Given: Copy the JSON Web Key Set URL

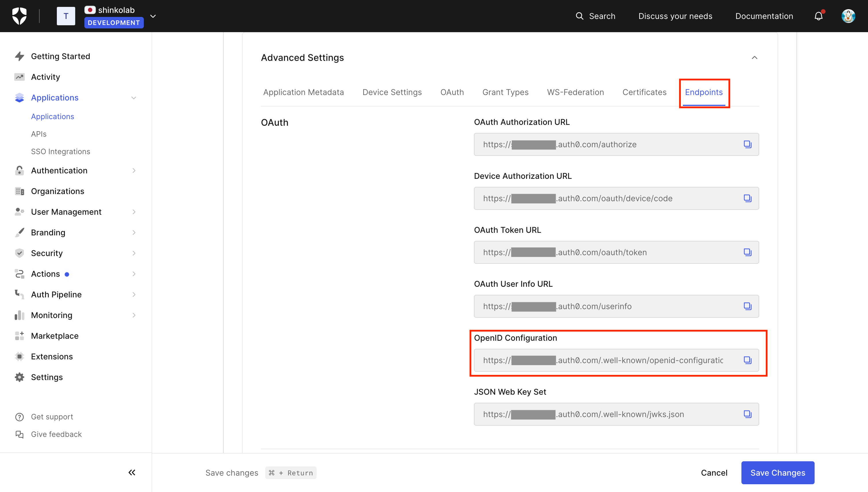Looking at the screenshot, I should (x=748, y=414).
